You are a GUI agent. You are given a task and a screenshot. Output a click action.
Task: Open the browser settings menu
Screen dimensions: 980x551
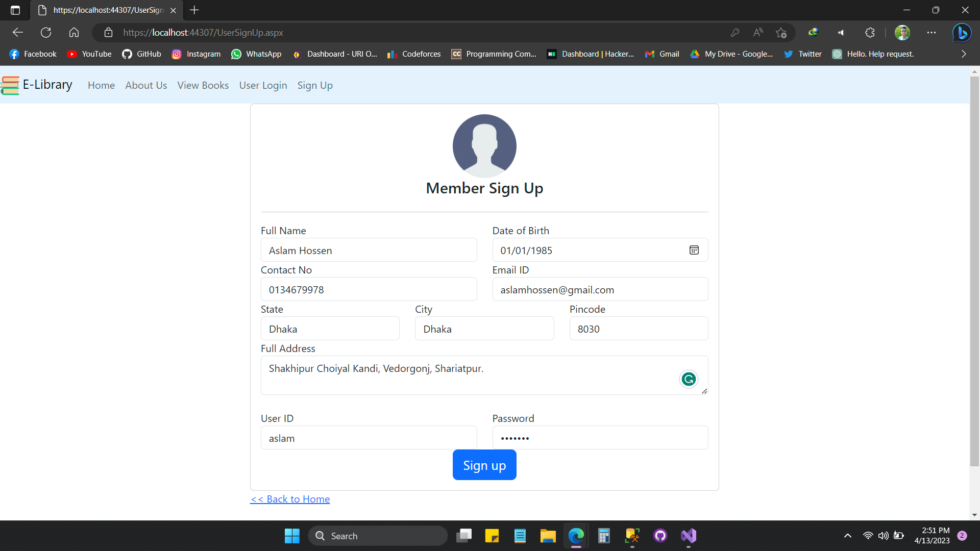click(x=932, y=32)
